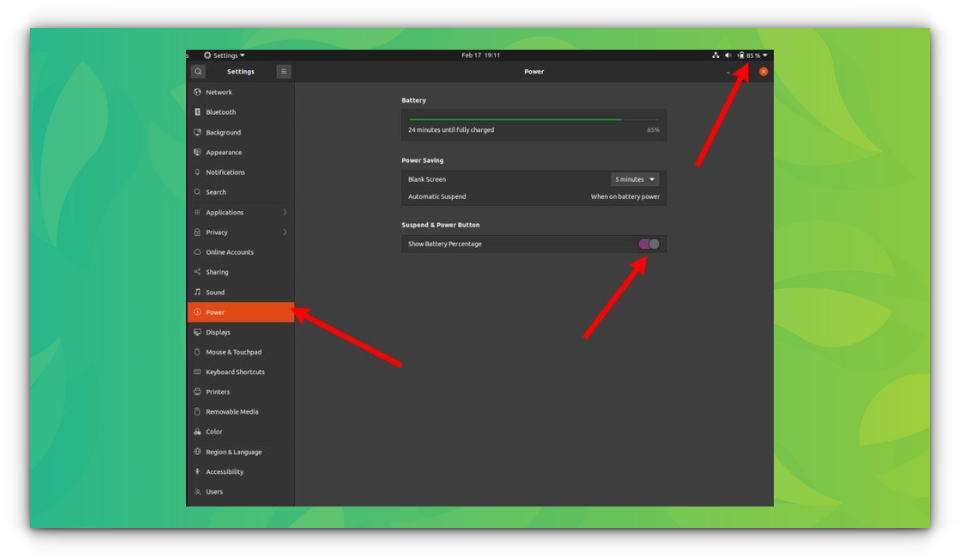Image resolution: width=960 pixels, height=560 pixels.
Task: Toggle the Show Battery Percentage switch
Action: click(648, 244)
